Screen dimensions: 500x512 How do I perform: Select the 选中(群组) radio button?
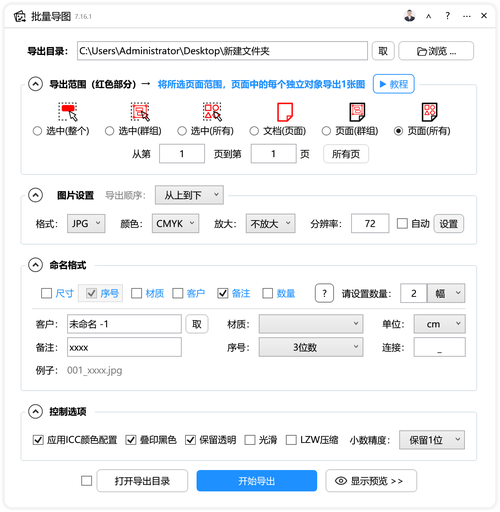tap(109, 131)
